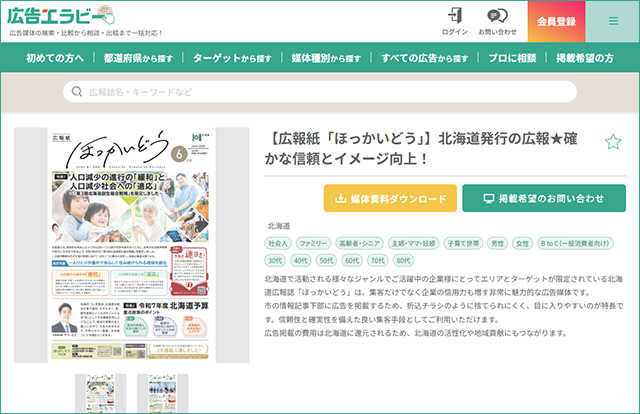Select the ファミリー tag
Viewport: 640px width, 414px height.
point(314,243)
